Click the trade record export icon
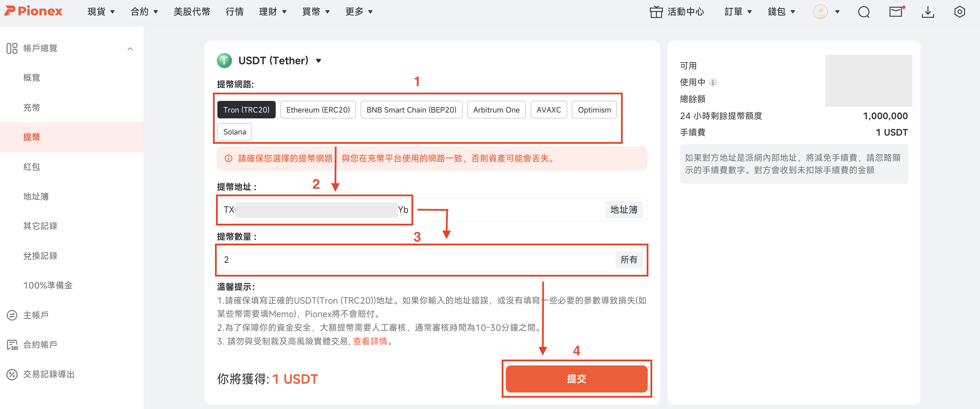 point(12,374)
